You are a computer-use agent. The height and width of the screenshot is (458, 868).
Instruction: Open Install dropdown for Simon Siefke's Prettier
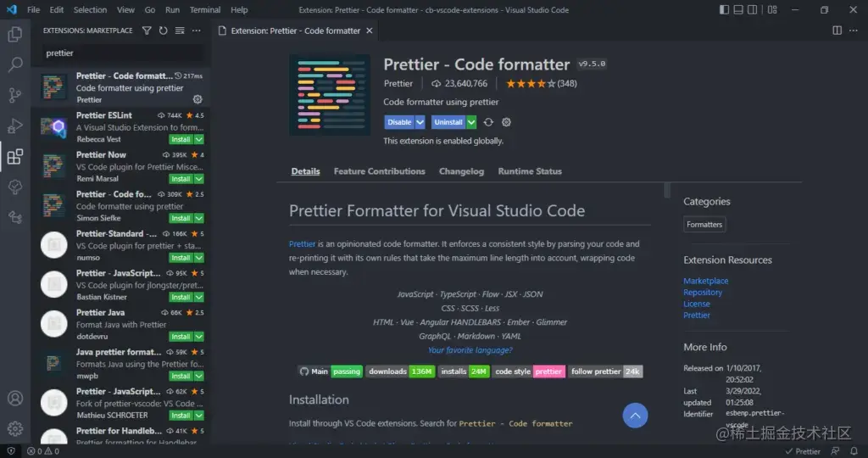pyautogui.click(x=199, y=218)
